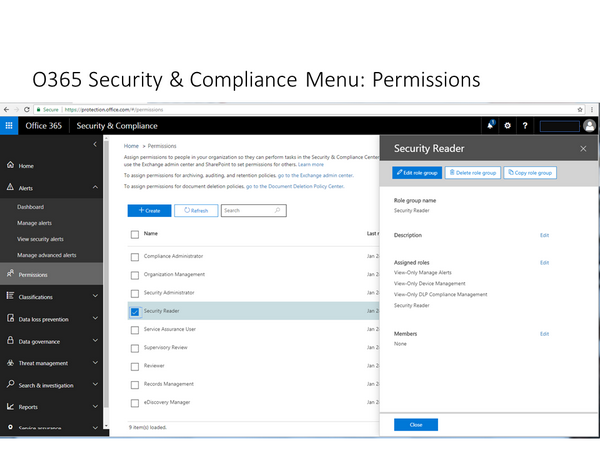
Task: Expand the Threat management chevron
Action: pos(95,362)
